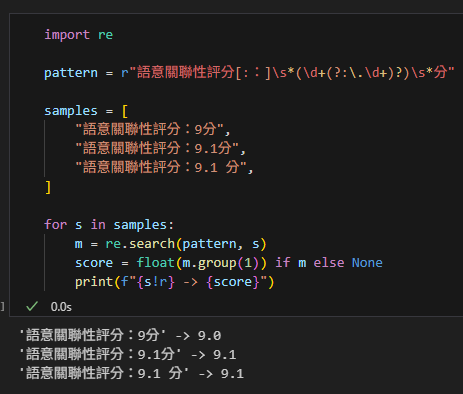This screenshot has height=394, width=463.
Task: Click output line '：9.1分' -> 9.1
Action: point(128,354)
